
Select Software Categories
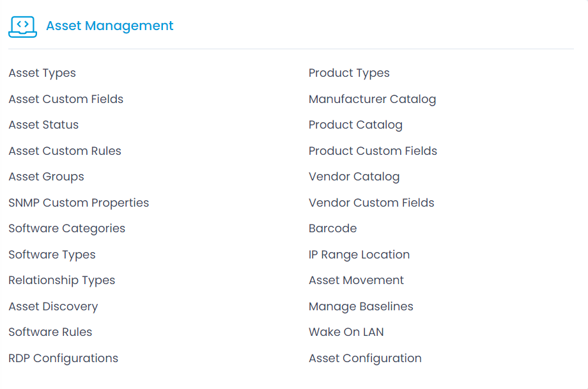pyautogui.click(x=66, y=228)
